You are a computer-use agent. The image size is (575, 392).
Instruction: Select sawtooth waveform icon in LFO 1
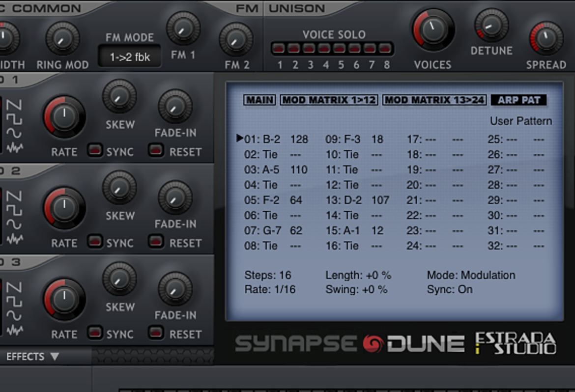tap(15, 105)
